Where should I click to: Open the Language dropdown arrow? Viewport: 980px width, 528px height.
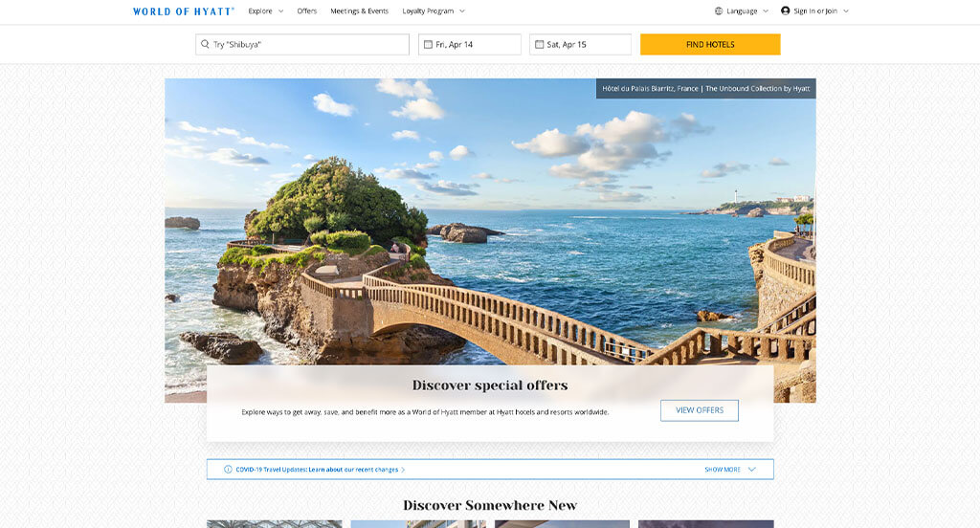(x=765, y=11)
